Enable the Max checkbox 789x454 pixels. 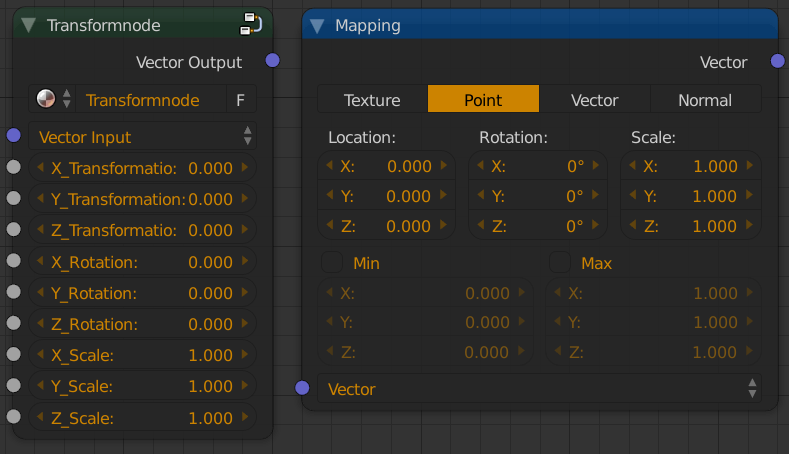pos(560,262)
